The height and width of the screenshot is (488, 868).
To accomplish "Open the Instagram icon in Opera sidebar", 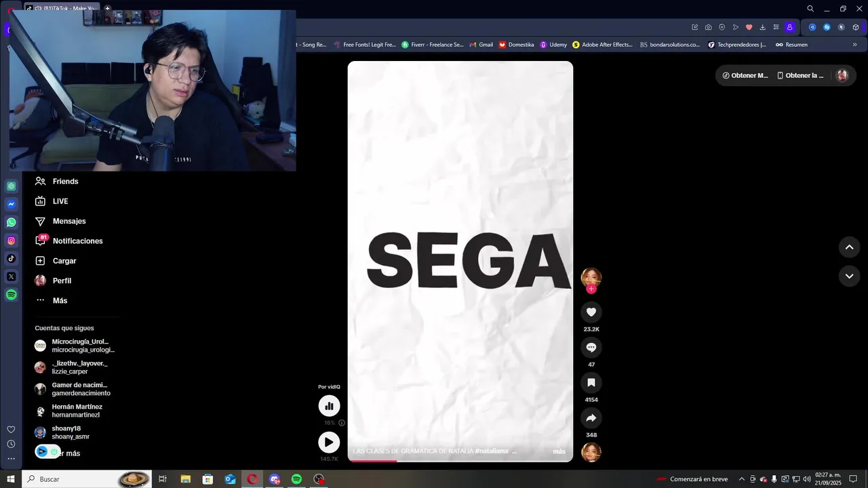I will pyautogui.click(x=12, y=241).
